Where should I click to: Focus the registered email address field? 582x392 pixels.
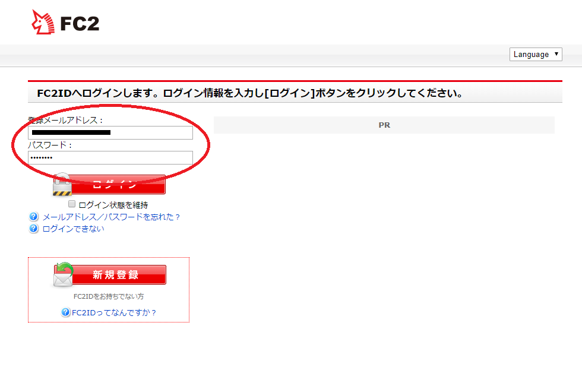tap(110, 132)
